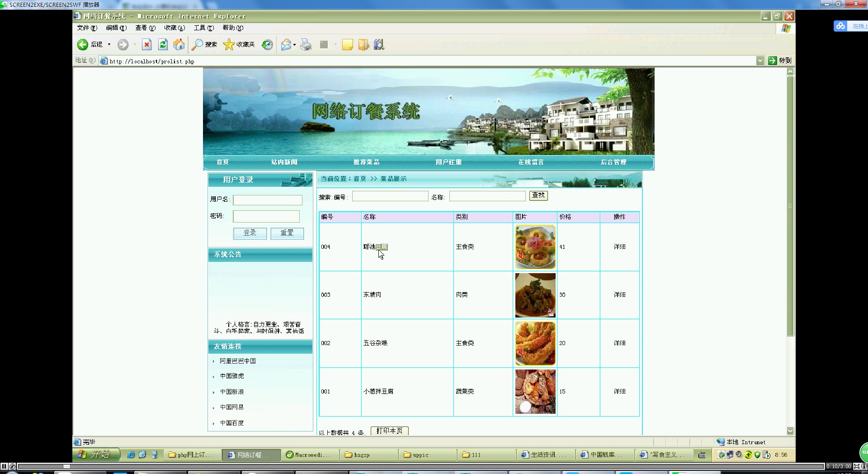Open the Edit icon dropdown arrow
Screen dimensions: 868x474
pyautogui.click(x=335, y=44)
